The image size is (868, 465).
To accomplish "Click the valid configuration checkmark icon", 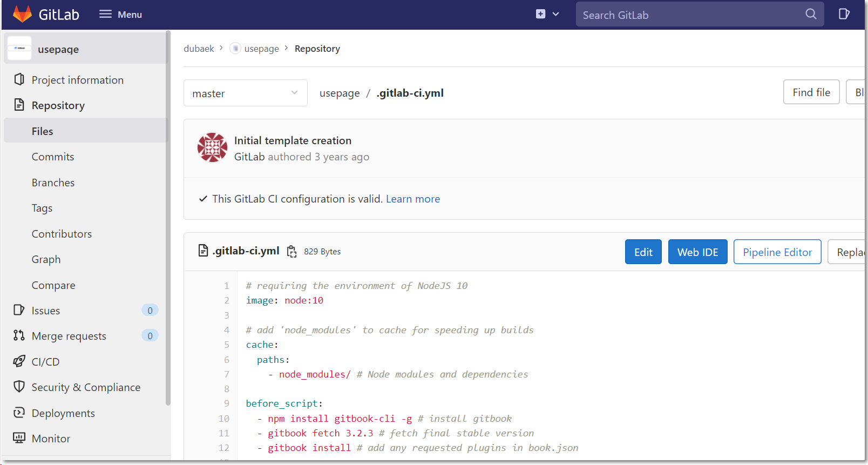I will pos(203,199).
